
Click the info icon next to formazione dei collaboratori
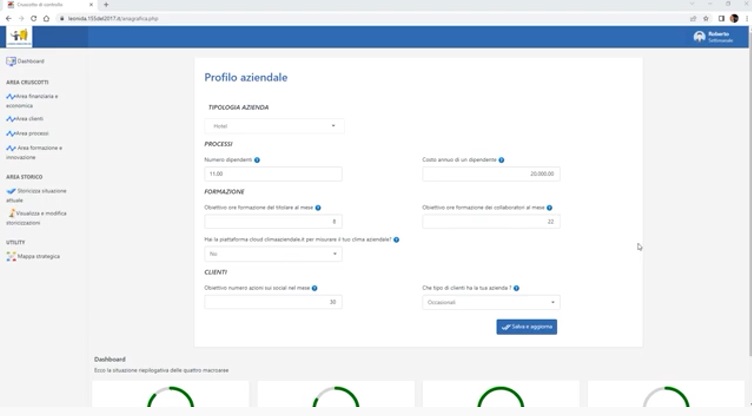549,208
